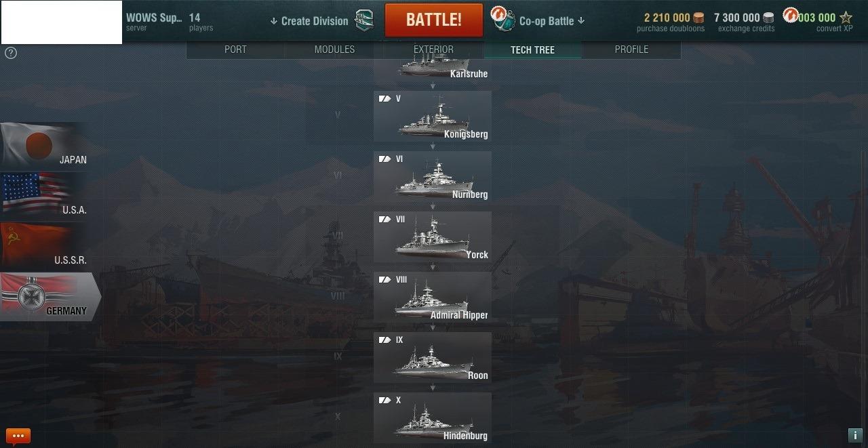The width and height of the screenshot is (868, 448).
Task: Open the PROFILE tab
Action: tap(631, 49)
